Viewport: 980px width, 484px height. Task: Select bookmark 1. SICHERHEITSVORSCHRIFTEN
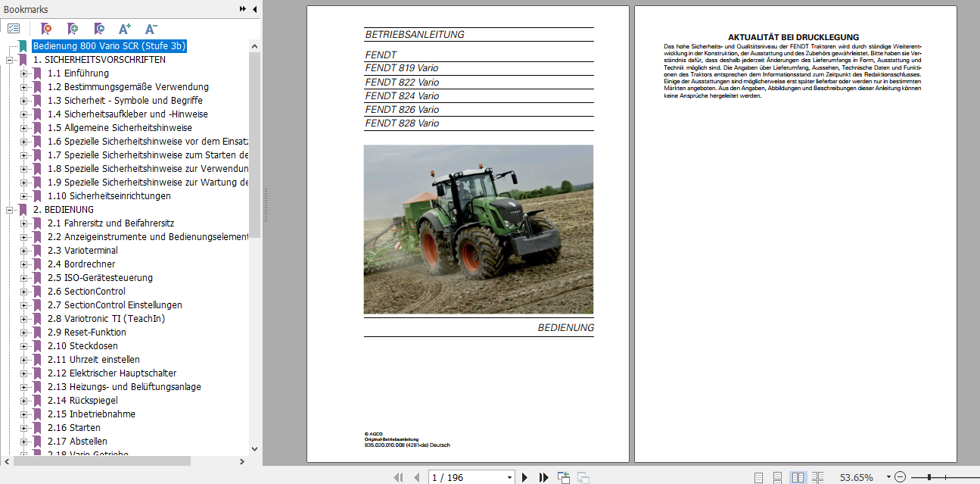pyautogui.click(x=99, y=60)
